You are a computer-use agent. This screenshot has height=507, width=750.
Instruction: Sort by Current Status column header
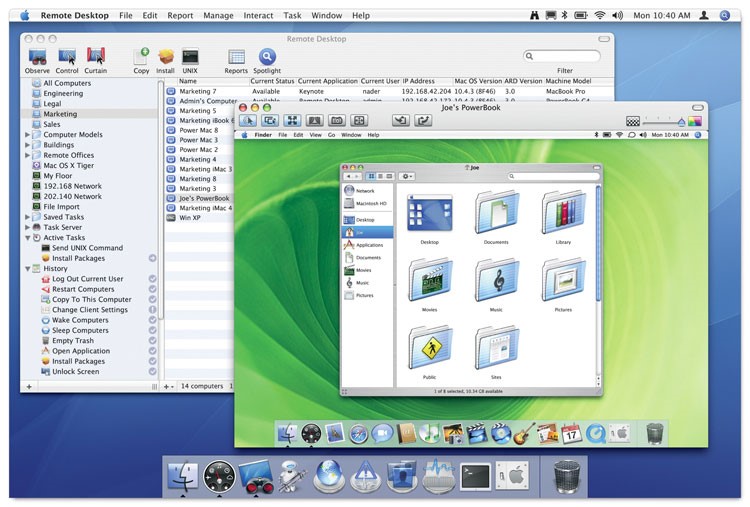[x=272, y=81]
